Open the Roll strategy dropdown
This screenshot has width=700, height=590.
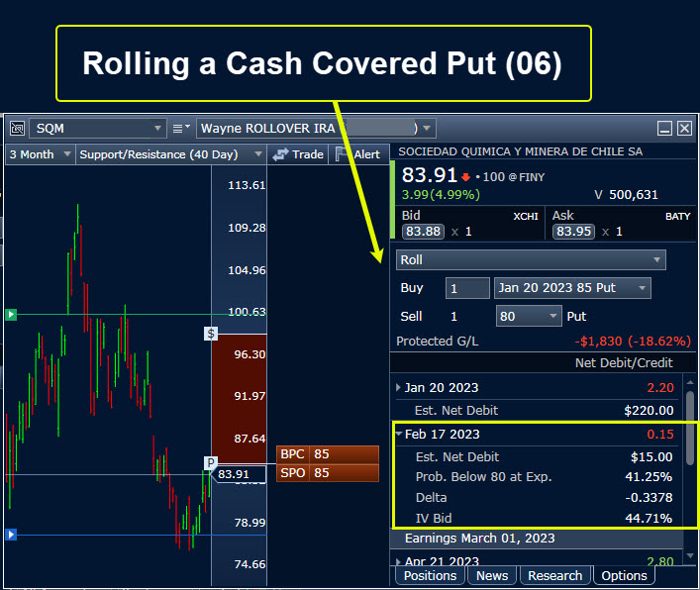pyautogui.click(x=657, y=259)
